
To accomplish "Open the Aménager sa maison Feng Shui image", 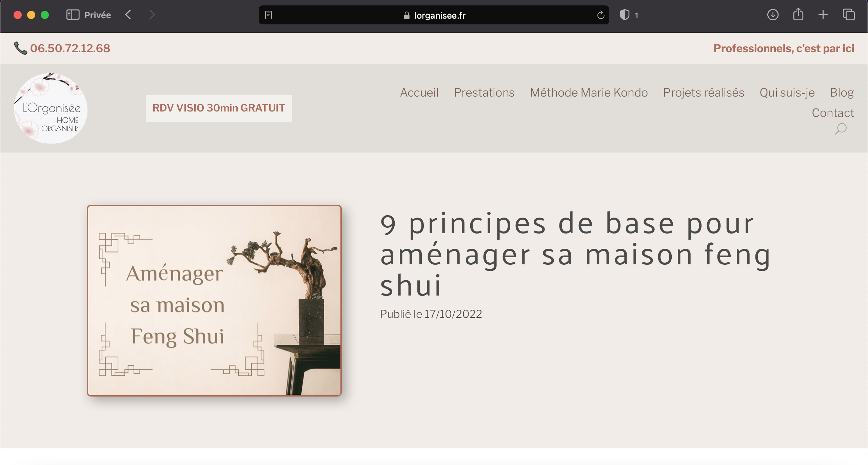I will 214,300.
